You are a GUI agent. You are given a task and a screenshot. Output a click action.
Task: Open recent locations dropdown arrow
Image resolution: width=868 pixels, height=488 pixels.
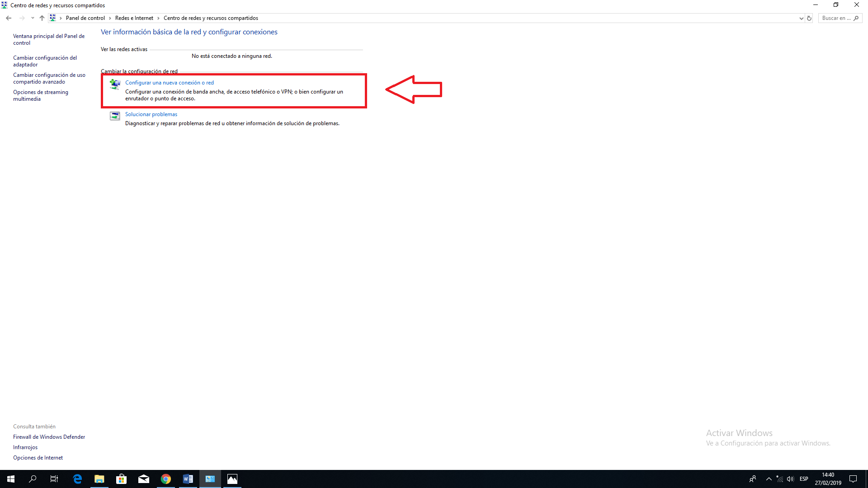(x=33, y=18)
